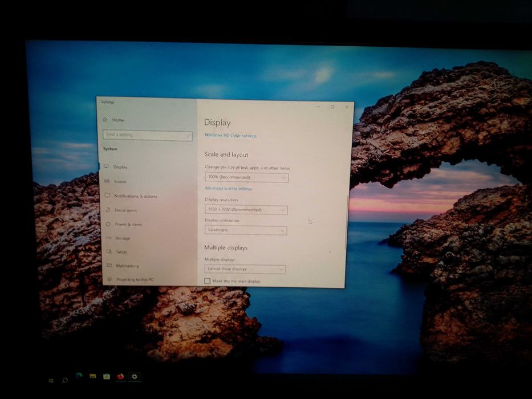Expand the Landscape orientation dropdown
The height and width of the screenshot is (399, 532).
(x=246, y=230)
